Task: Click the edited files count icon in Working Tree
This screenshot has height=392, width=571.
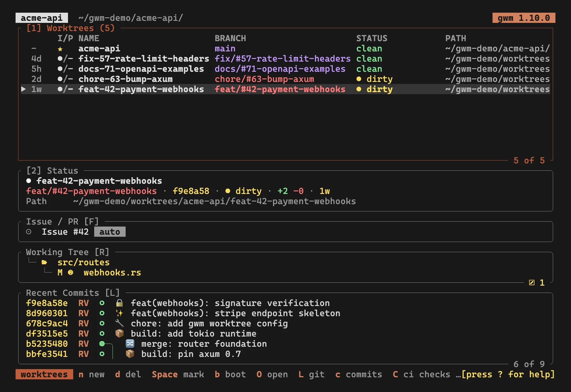Action: click(532, 283)
